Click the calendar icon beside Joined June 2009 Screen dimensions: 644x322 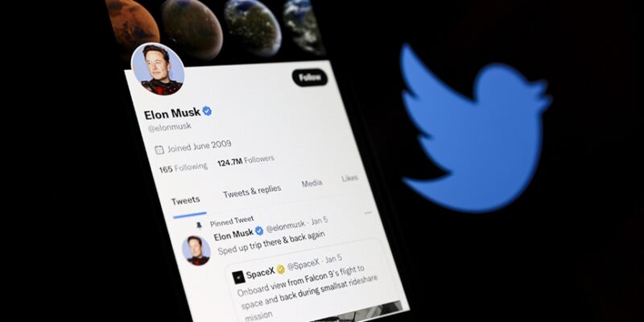[x=159, y=150]
